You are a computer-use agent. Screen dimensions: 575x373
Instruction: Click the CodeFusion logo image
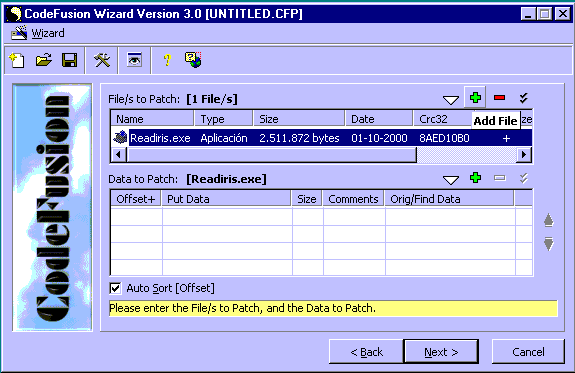pyautogui.click(x=52, y=208)
